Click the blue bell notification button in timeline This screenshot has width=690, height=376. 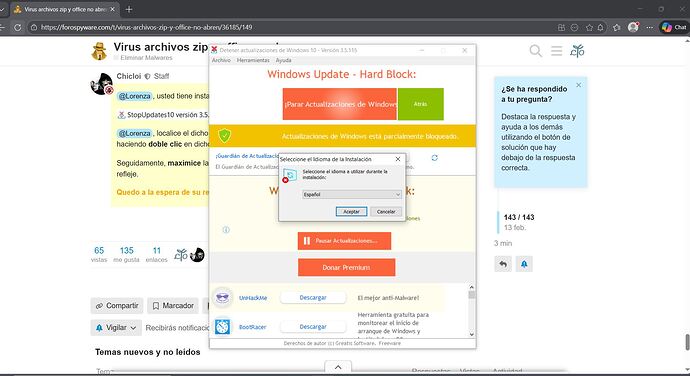524,264
